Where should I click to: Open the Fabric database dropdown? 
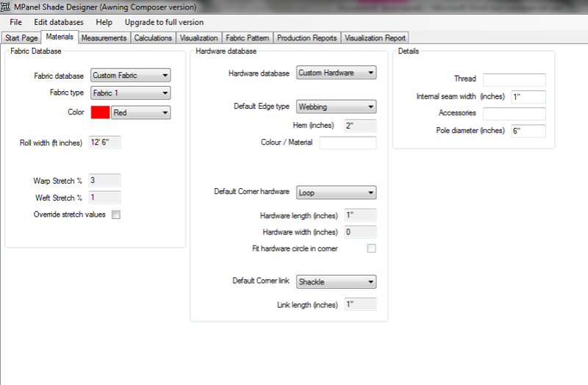tap(130, 75)
